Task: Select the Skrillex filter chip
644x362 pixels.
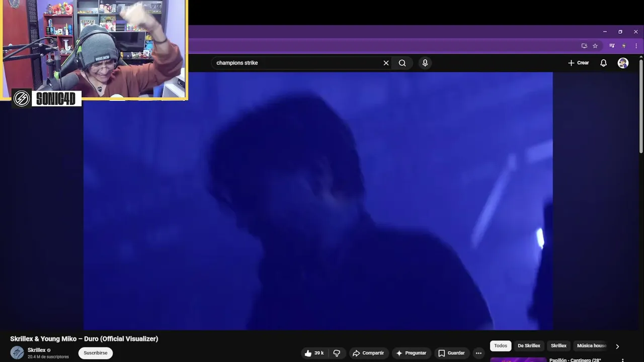Action: pos(558,346)
